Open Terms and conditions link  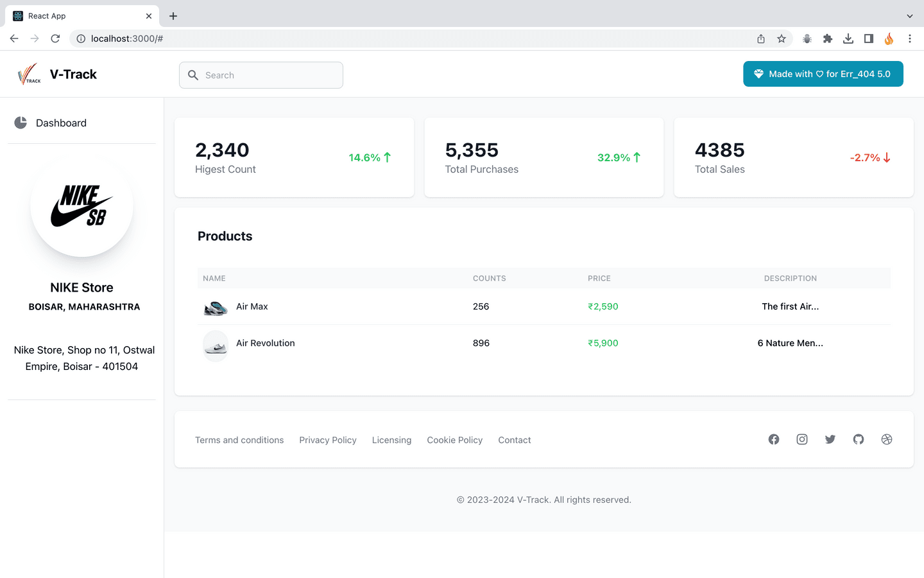click(x=239, y=440)
